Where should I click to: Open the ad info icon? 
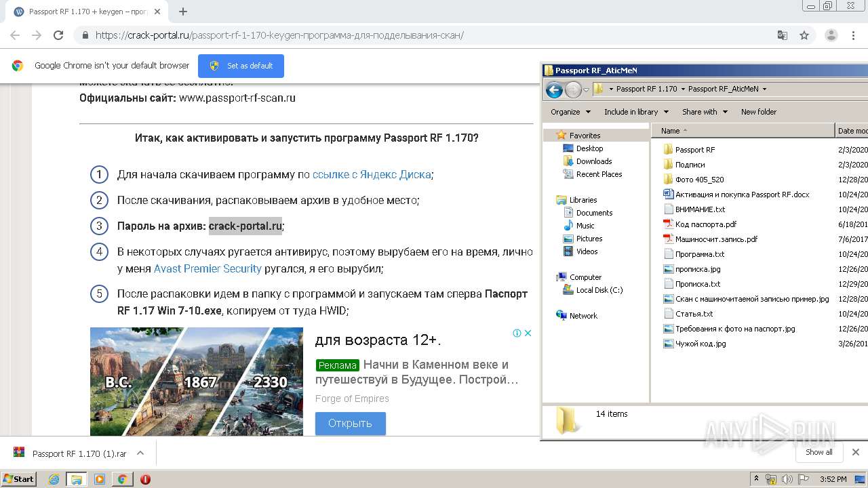pyautogui.click(x=517, y=333)
